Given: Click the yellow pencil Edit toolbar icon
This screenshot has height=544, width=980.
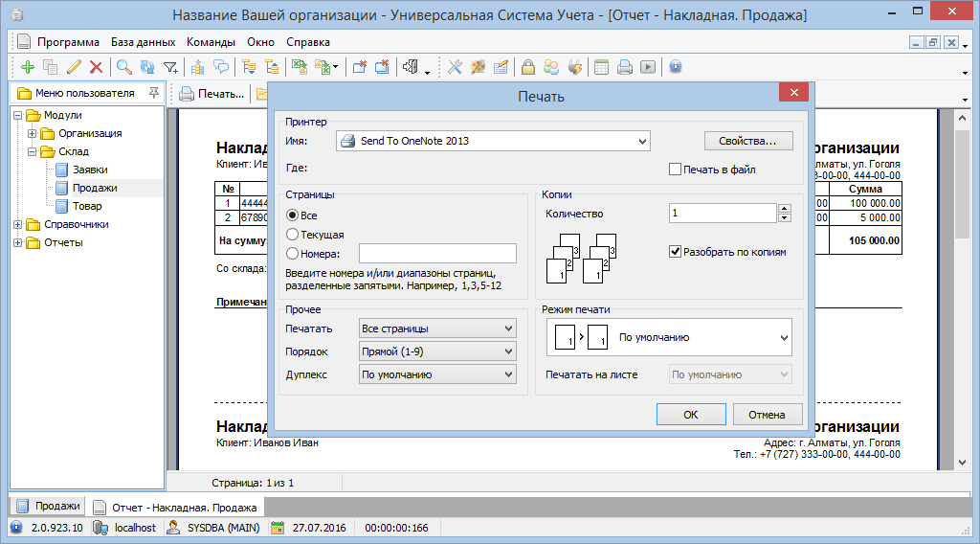Looking at the screenshot, I should 74,67.
